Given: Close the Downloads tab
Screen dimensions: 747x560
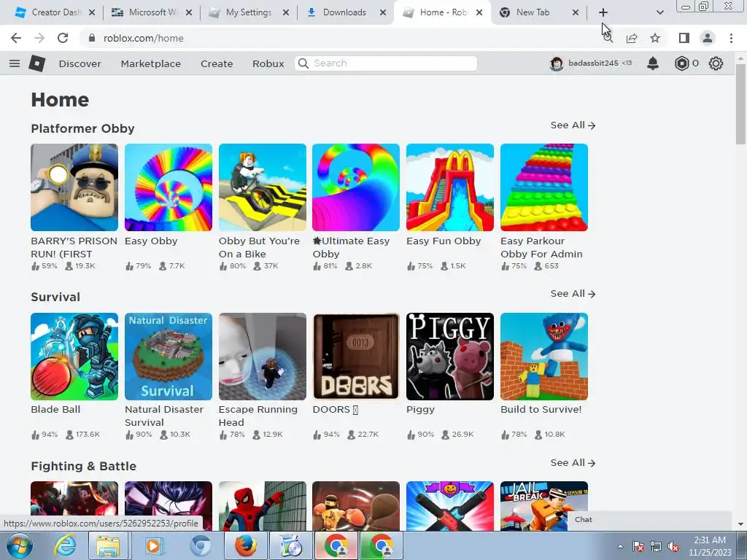Looking at the screenshot, I should tap(382, 12).
